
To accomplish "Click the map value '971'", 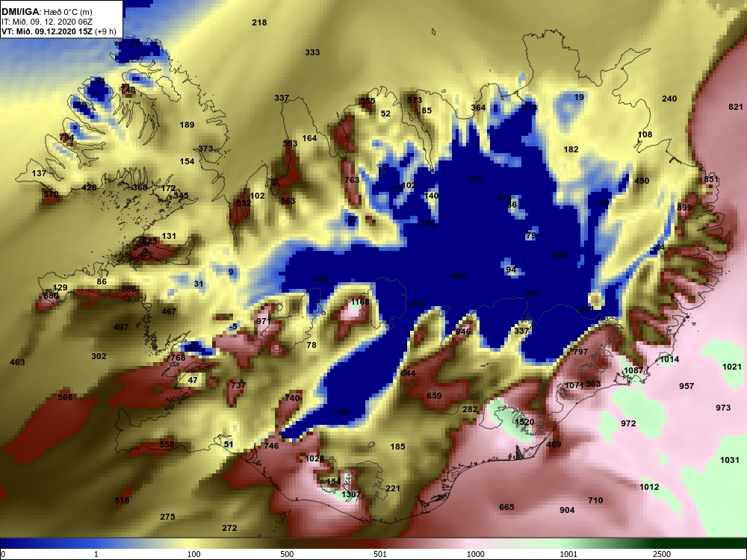I will tap(264, 321).
